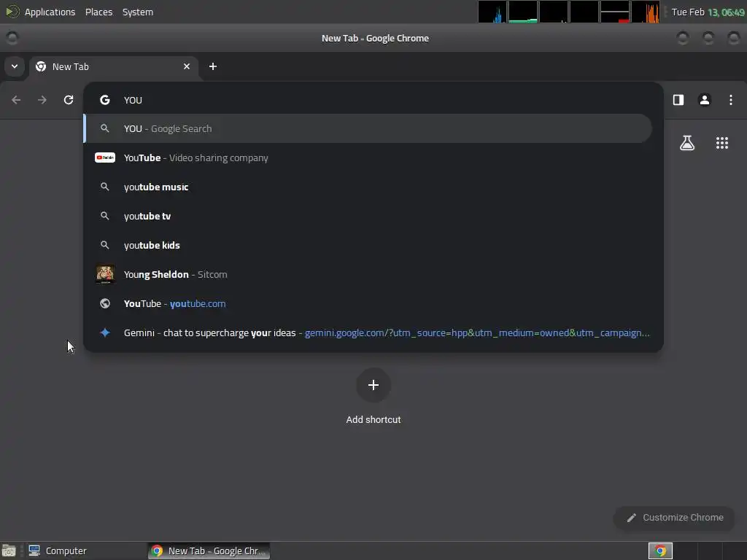Select the 'youtube kids' suggestion

(368, 245)
